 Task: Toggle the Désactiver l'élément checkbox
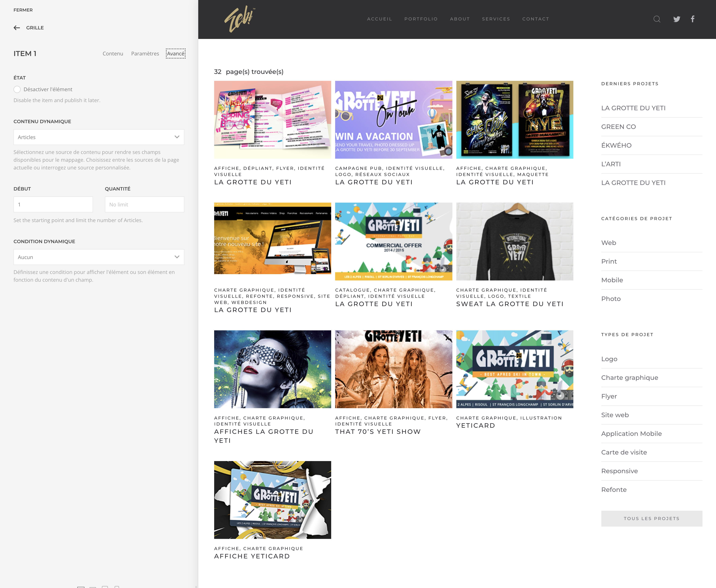tap(17, 89)
